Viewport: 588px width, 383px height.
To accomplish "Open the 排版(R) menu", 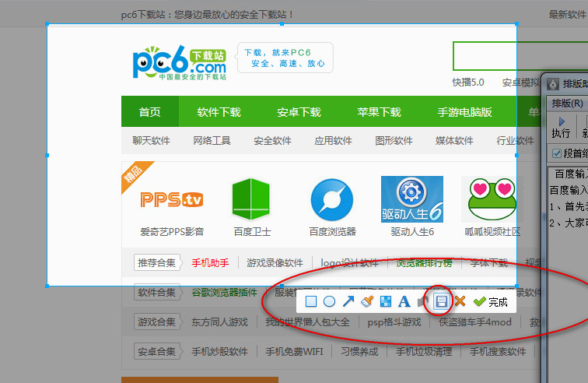I will pos(566,103).
